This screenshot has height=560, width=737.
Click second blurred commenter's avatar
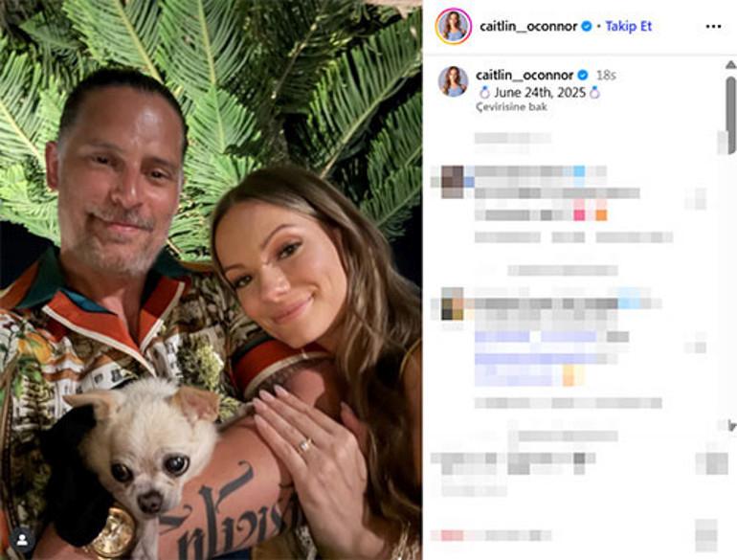(453, 303)
